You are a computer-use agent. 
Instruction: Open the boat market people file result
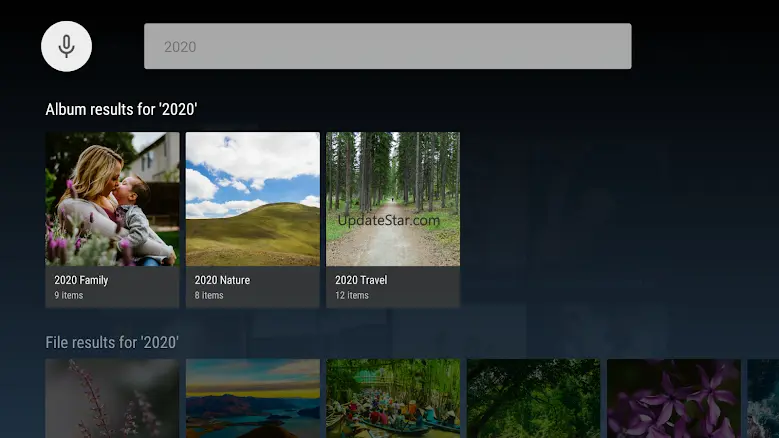tap(393, 398)
